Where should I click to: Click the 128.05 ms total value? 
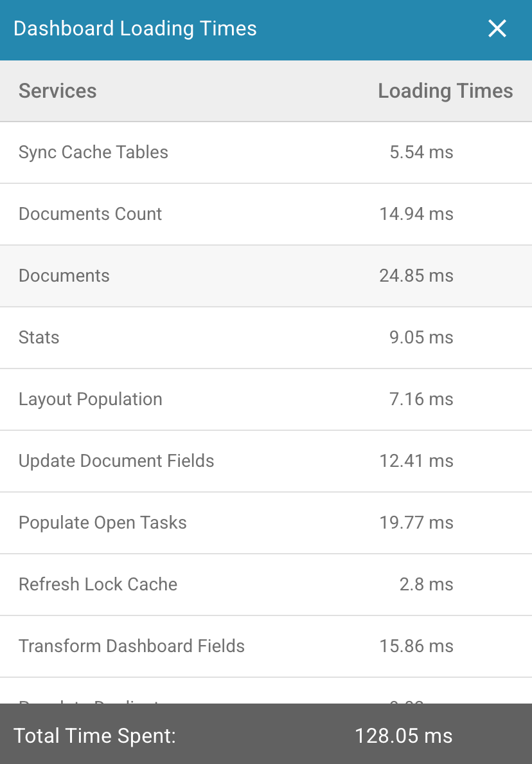403,736
